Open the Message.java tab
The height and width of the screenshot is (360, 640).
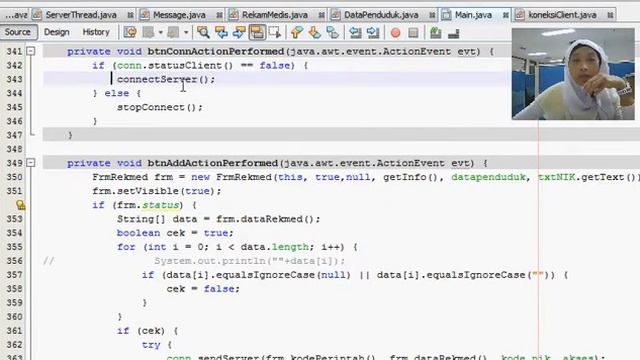click(x=179, y=15)
